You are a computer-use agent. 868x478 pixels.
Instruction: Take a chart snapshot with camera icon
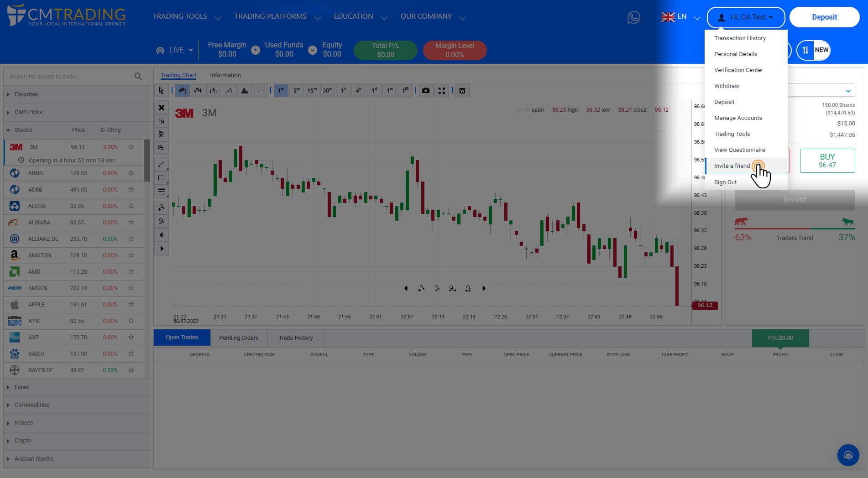coord(426,90)
